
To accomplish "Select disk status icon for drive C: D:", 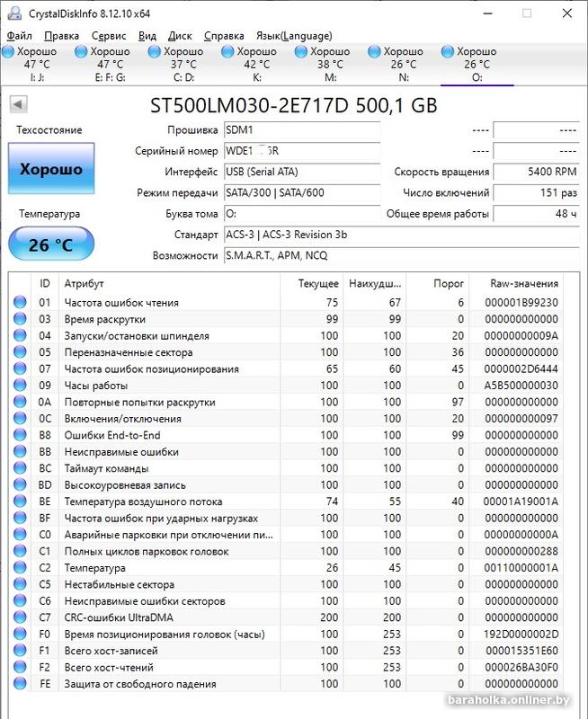I will tap(155, 52).
